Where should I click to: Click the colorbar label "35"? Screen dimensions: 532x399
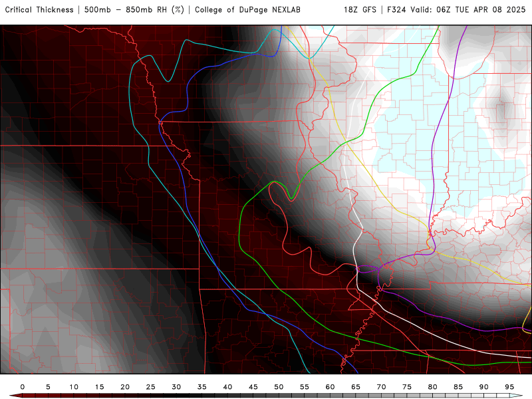coord(202,387)
